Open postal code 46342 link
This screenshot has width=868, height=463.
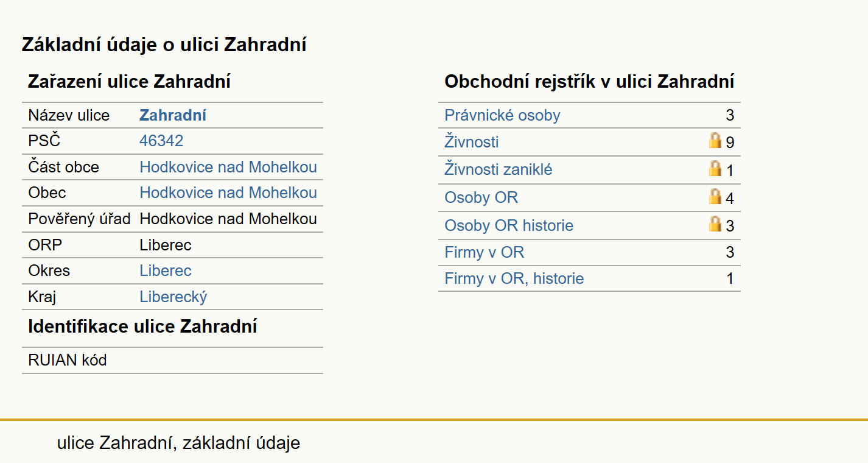(161, 141)
